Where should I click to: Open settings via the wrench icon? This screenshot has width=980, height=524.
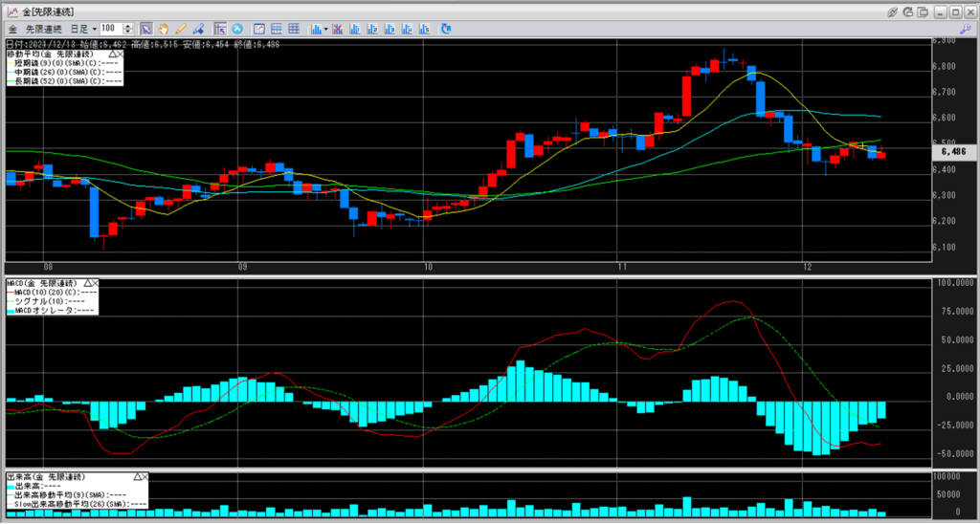(x=964, y=30)
